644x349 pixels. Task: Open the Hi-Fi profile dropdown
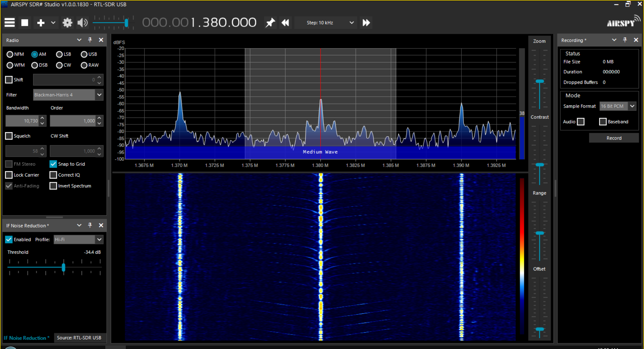click(x=78, y=240)
